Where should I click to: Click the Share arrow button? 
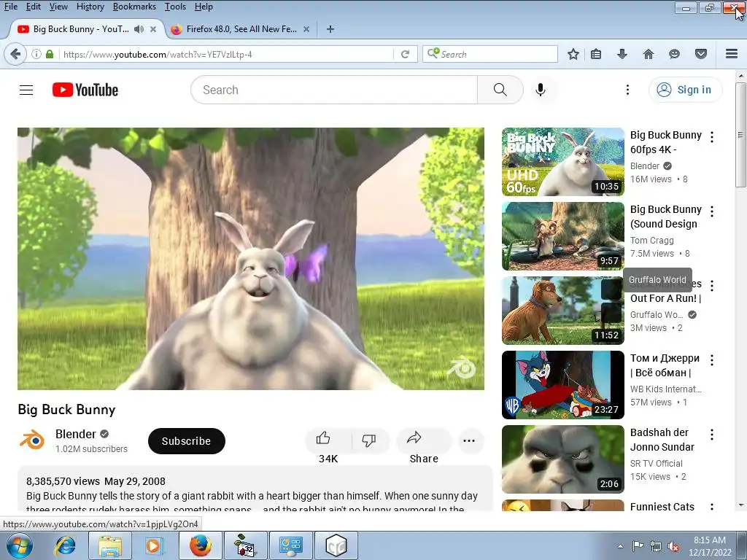click(423, 440)
